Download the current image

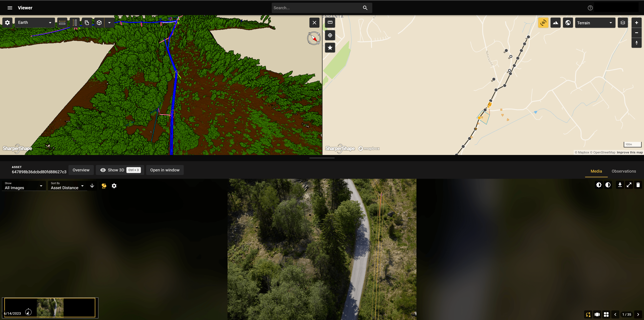tap(620, 185)
